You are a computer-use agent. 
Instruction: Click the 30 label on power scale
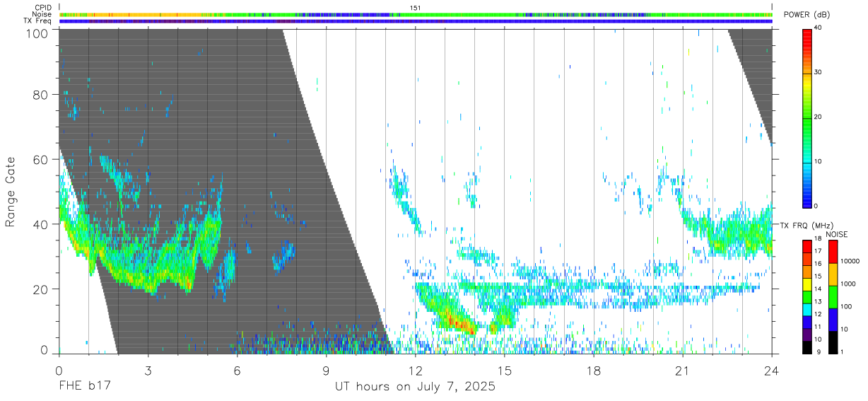(x=818, y=73)
